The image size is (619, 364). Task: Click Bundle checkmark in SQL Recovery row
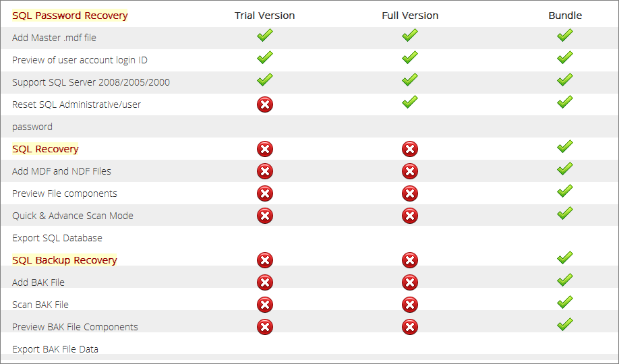pyautogui.click(x=565, y=146)
